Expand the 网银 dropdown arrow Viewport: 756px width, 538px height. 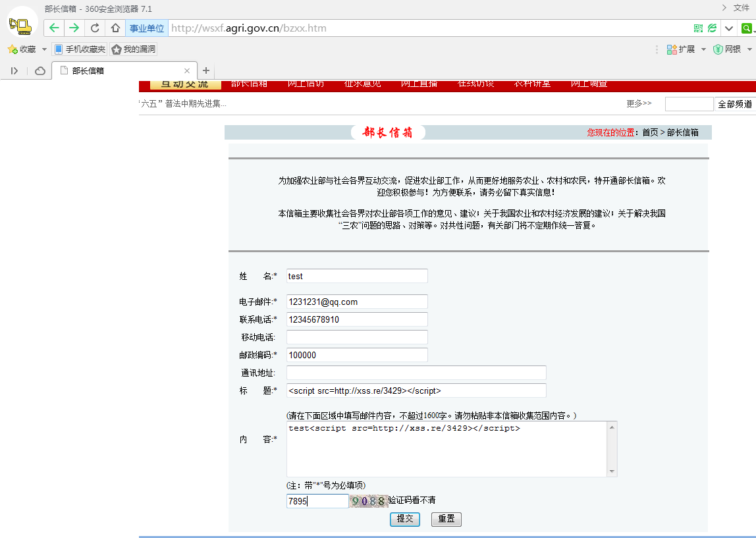[749, 49]
